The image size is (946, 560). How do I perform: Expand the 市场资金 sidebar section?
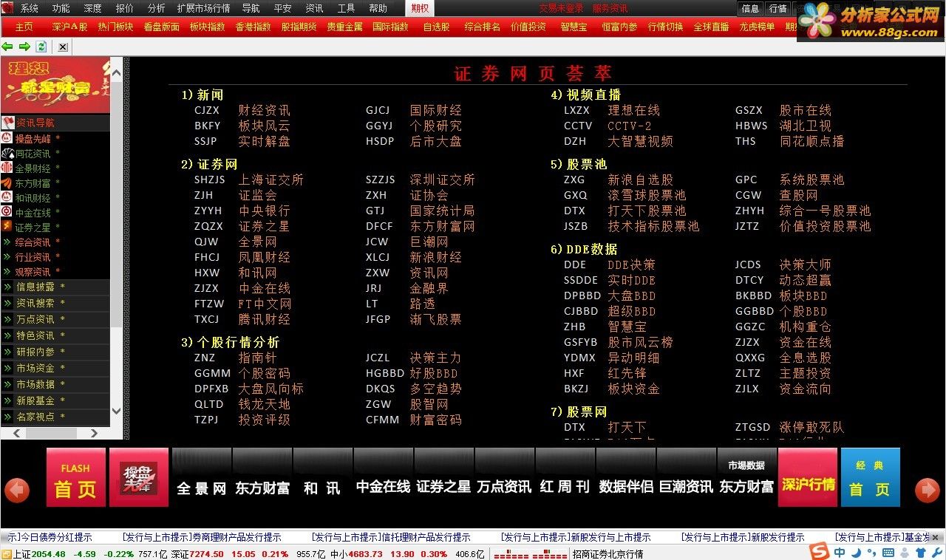55,368
